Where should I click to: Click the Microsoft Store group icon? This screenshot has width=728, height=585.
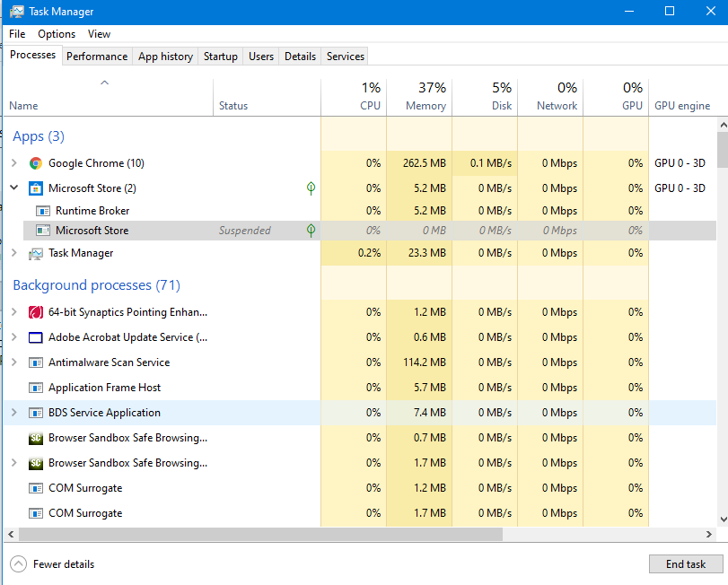tap(36, 188)
